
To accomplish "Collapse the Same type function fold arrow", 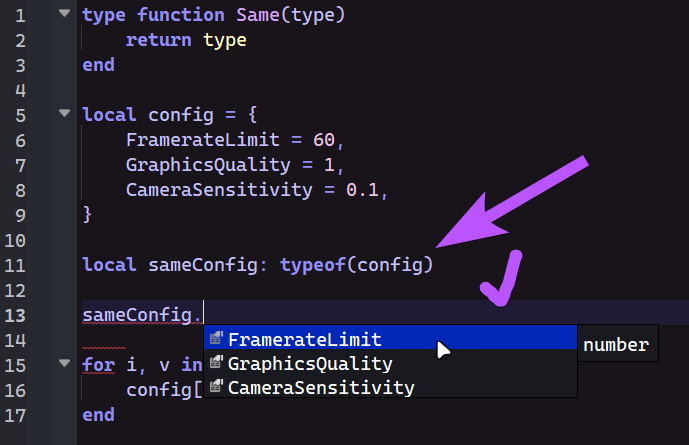I will point(64,14).
